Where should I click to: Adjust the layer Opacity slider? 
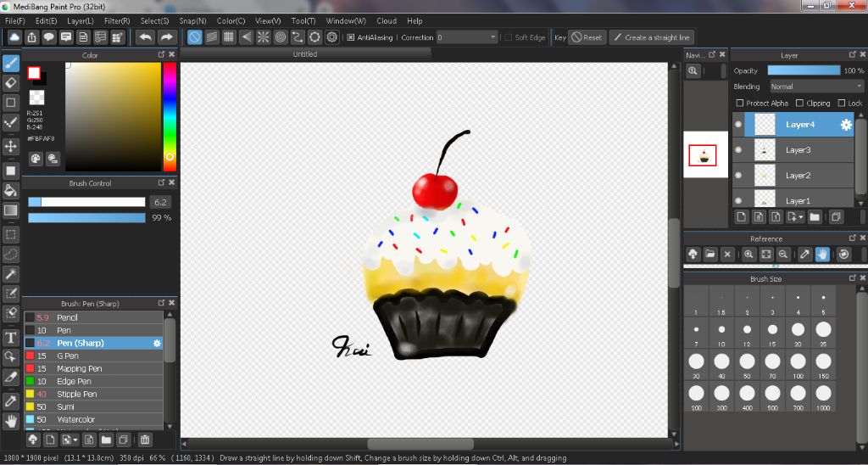click(804, 70)
